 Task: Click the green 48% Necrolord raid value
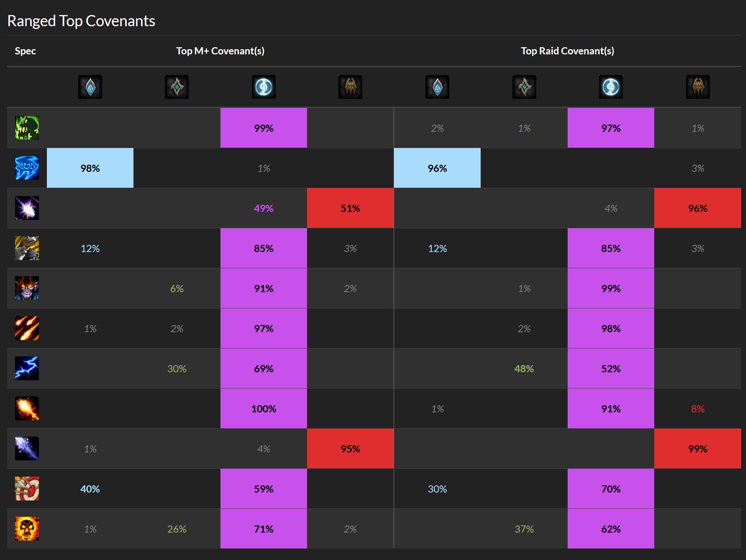524,369
